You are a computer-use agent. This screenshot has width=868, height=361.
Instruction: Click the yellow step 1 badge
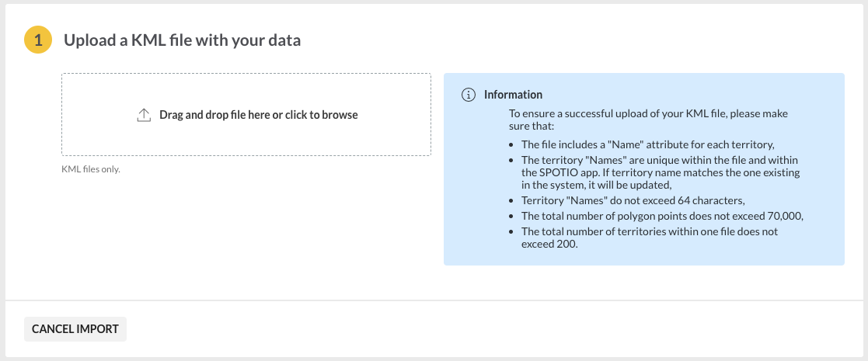[37, 40]
